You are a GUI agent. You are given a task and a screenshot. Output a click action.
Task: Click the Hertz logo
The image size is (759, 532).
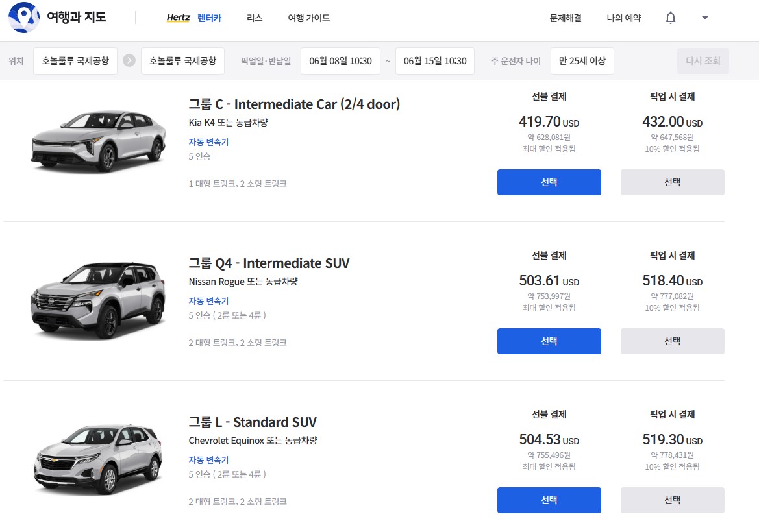click(178, 18)
